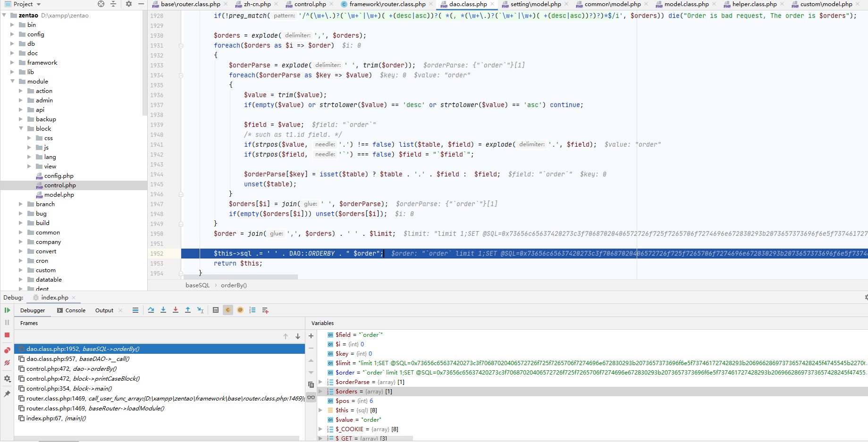Toggle the watches view glasses icon

coord(311,397)
